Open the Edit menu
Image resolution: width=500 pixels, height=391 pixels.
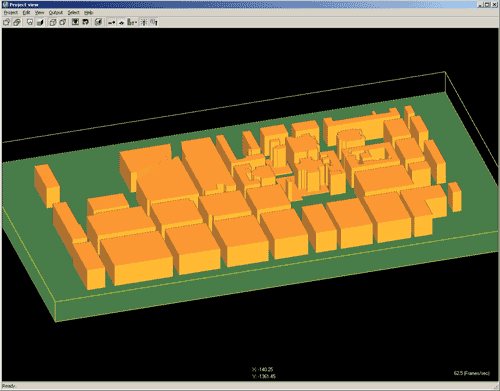tap(26, 12)
